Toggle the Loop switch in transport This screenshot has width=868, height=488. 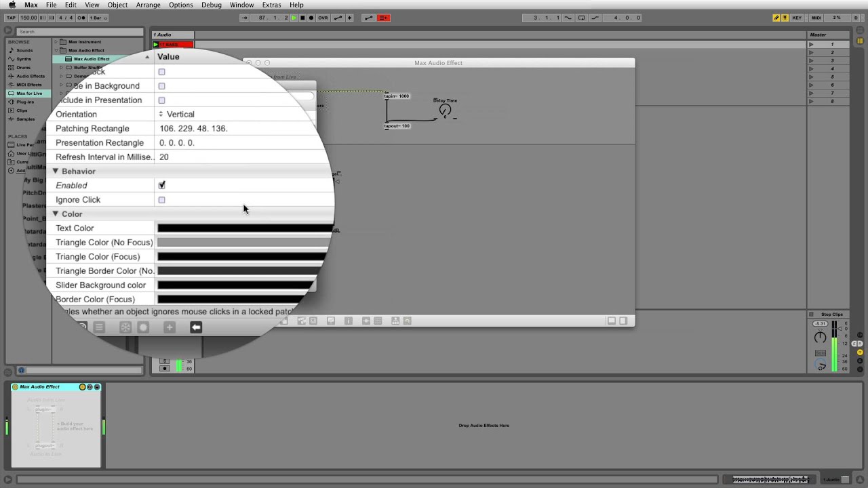click(x=581, y=18)
